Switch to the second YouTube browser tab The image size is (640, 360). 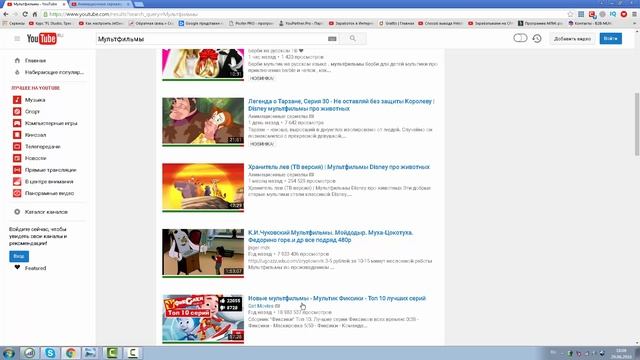click(x=100, y=4)
